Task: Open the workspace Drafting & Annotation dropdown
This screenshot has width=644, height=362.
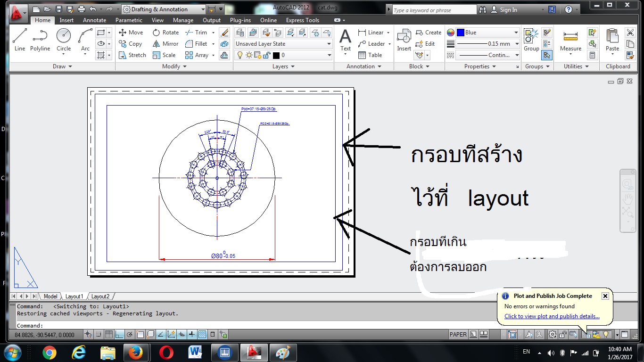Action: 164,9
